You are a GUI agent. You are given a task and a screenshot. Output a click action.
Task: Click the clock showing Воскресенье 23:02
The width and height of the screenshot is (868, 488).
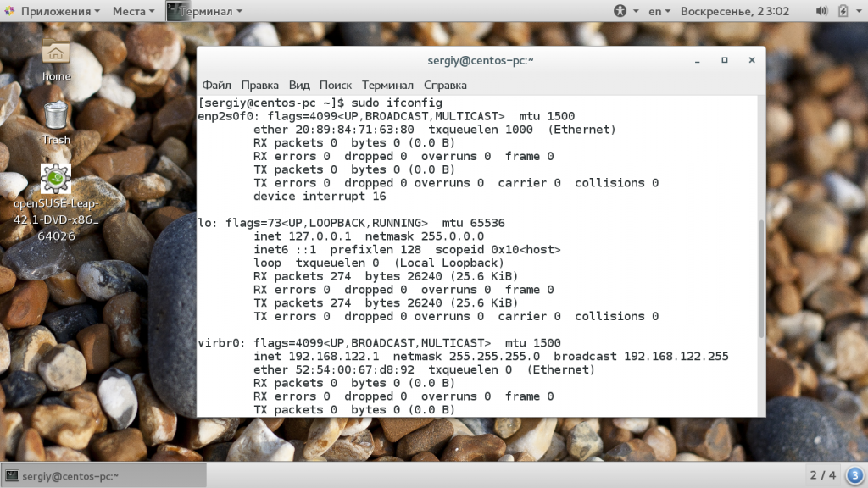(x=735, y=11)
